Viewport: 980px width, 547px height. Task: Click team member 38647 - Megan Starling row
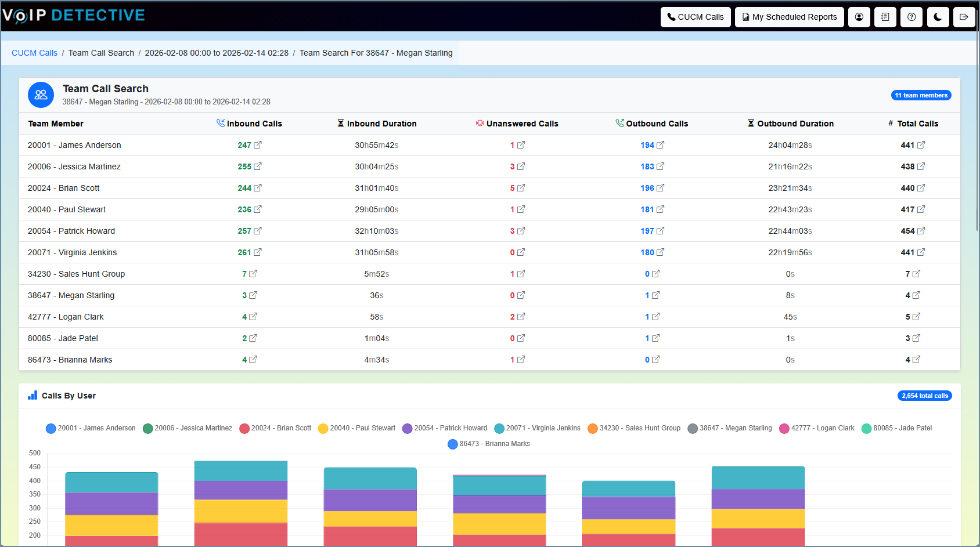(489, 295)
